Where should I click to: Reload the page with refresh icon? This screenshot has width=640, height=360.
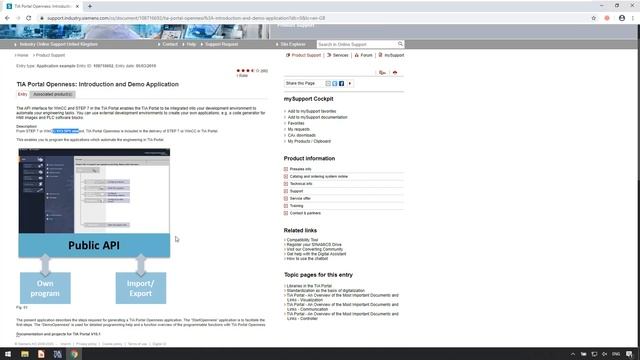click(29, 18)
